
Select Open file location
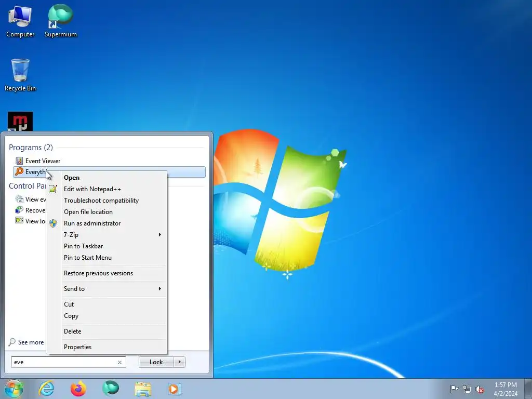point(107,212)
